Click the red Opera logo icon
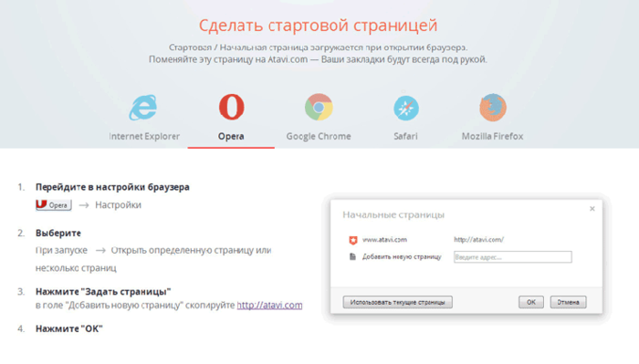 (x=232, y=107)
